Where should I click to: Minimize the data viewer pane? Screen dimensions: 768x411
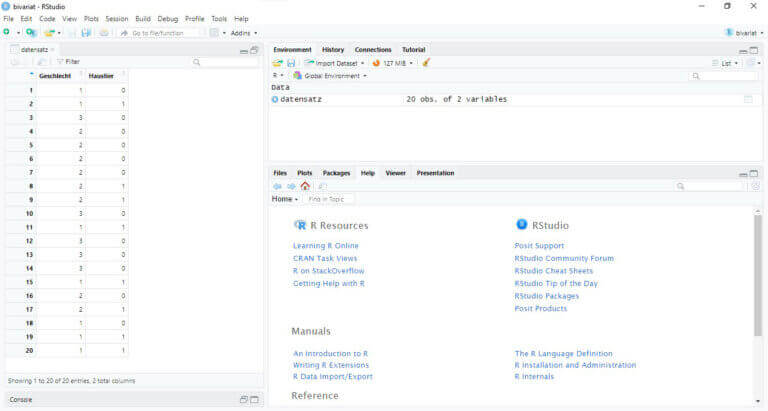click(x=244, y=50)
